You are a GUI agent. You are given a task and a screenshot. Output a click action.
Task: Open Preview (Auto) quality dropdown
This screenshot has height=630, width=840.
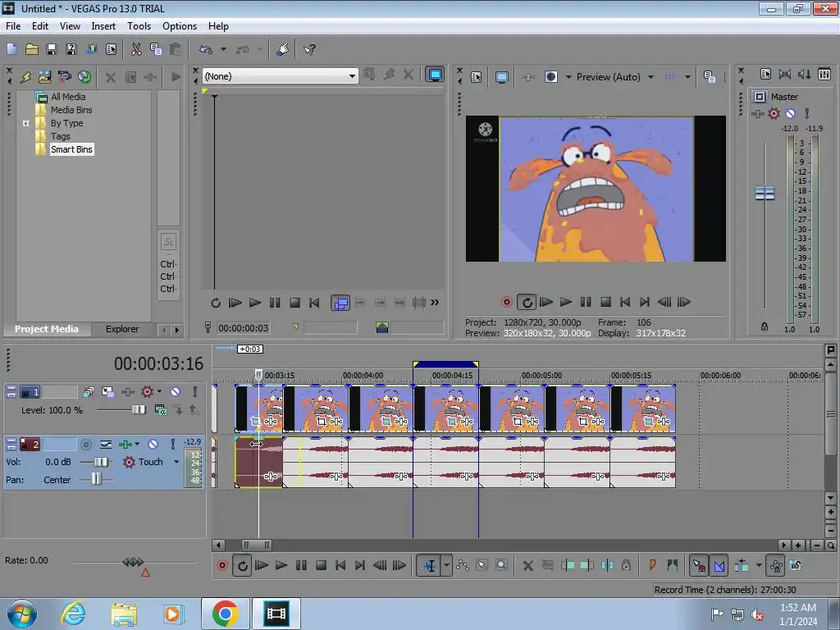click(651, 77)
